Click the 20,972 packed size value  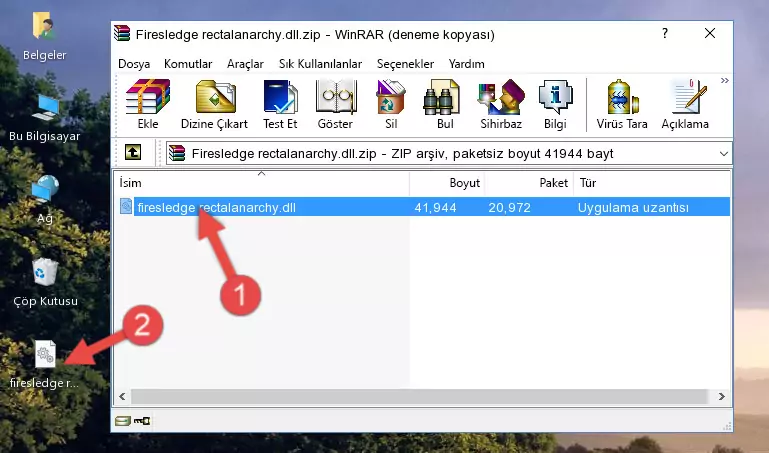(x=510, y=207)
